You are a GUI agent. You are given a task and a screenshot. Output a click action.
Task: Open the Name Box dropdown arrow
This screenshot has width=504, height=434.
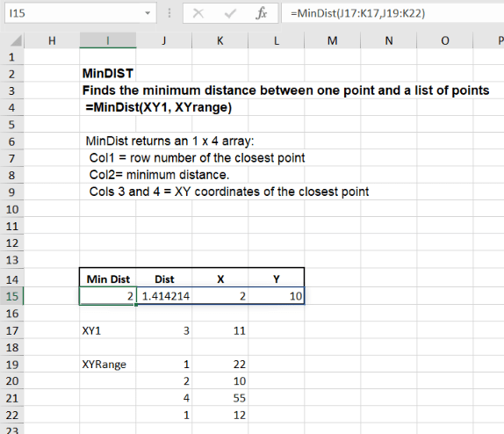coord(148,13)
